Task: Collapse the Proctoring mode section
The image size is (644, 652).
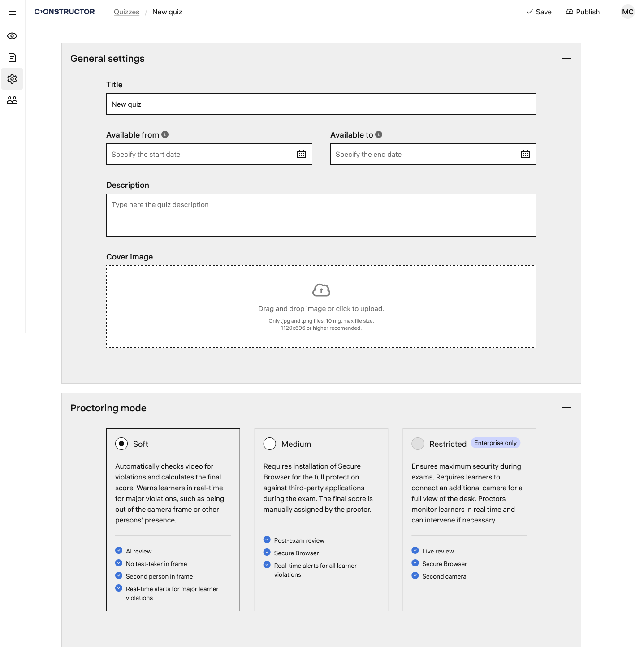Action: 567,408
